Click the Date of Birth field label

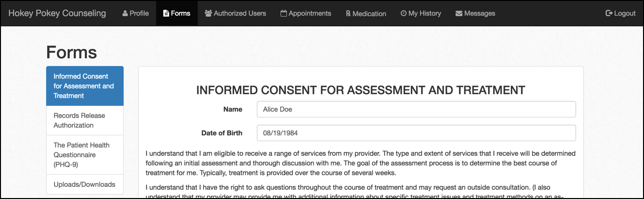tap(221, 133)
